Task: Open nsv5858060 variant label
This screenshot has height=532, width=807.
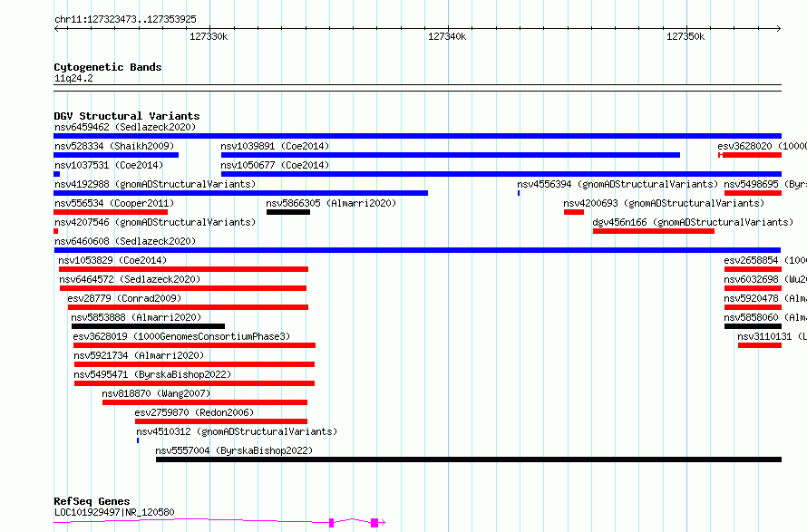Action: click(x=765, y=317)
